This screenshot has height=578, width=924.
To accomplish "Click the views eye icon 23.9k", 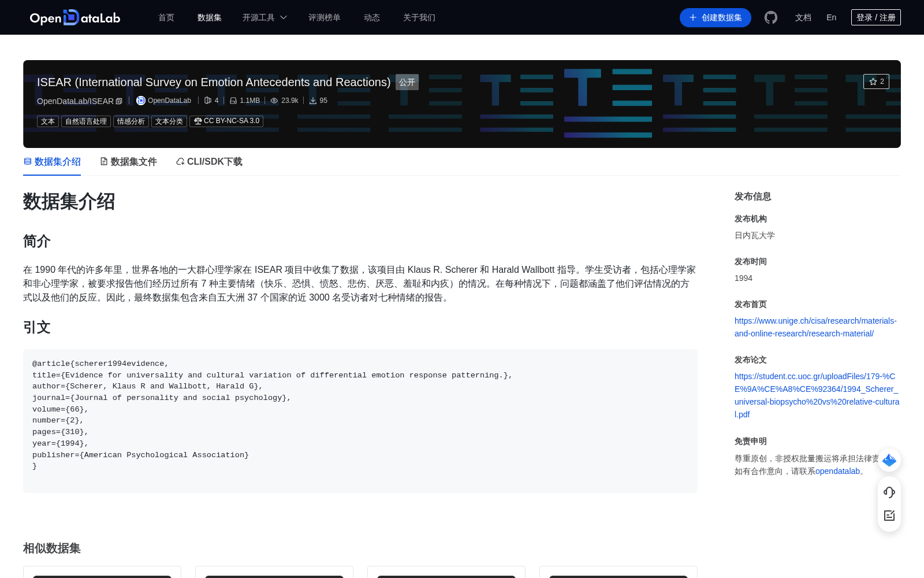I will (274, 101).
